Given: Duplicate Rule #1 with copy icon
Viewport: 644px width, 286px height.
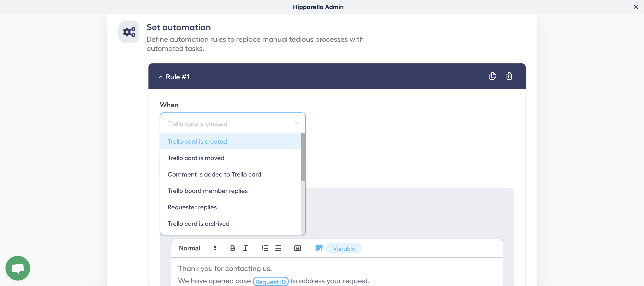Looking at the screenshot, I should point(493,76).
